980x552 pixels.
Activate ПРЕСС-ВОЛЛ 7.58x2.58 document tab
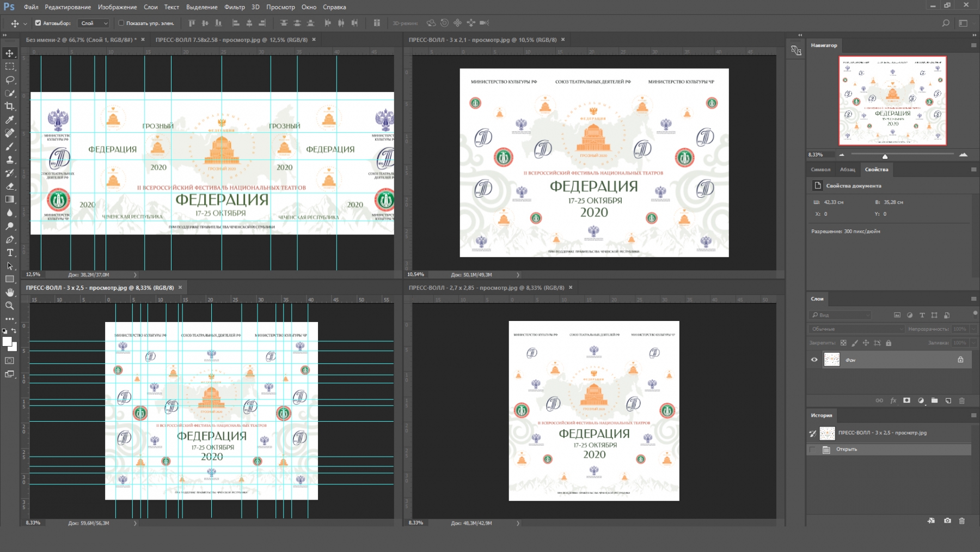click(x=231, y=40)
